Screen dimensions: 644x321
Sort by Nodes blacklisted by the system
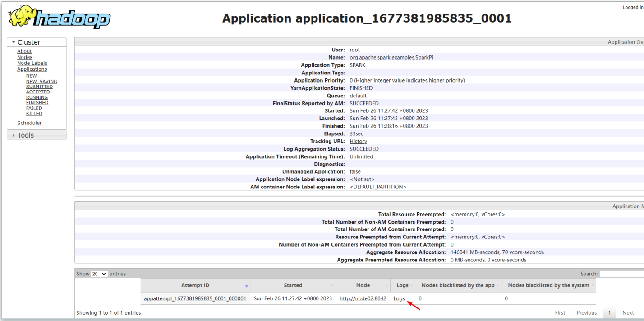click(x=548, y=285)
